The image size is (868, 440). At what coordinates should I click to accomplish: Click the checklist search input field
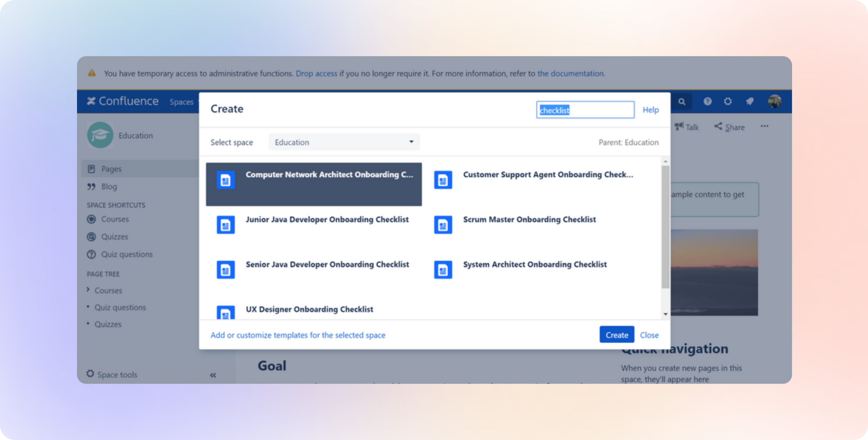click(585, 110)
